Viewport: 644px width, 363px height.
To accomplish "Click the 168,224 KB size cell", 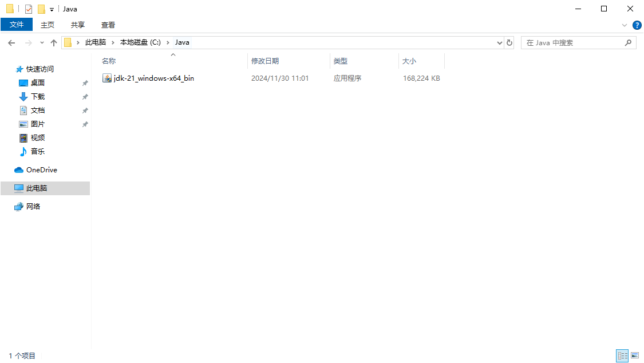I will coord(421,78).
